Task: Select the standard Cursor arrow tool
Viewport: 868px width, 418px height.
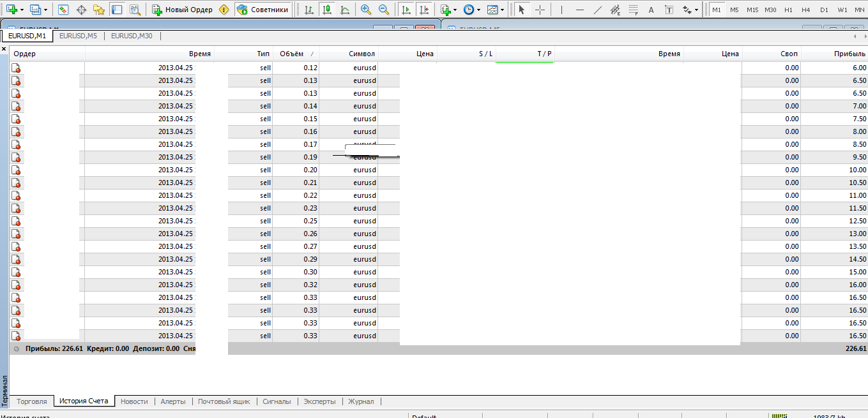Action: (x=522, y=10)
